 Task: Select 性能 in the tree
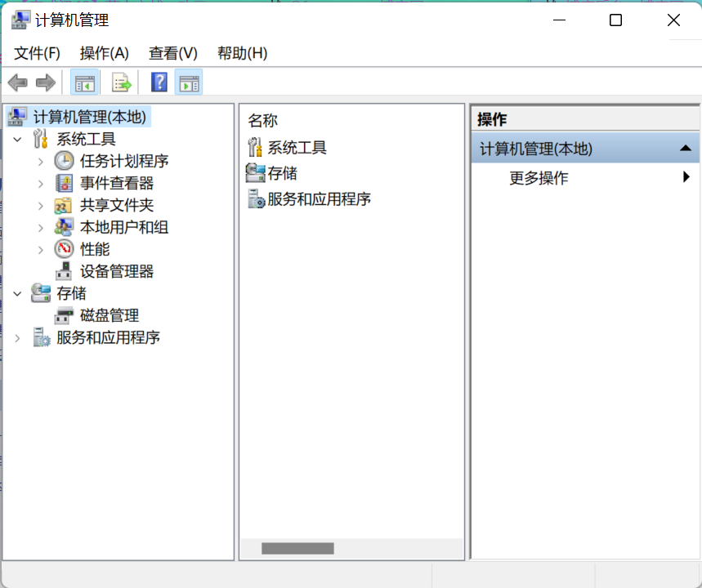95,249
